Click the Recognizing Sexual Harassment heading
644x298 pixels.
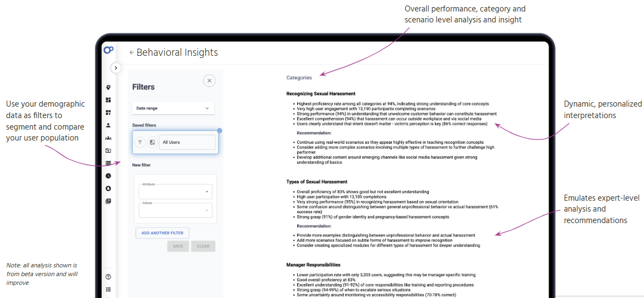(321, 94)
